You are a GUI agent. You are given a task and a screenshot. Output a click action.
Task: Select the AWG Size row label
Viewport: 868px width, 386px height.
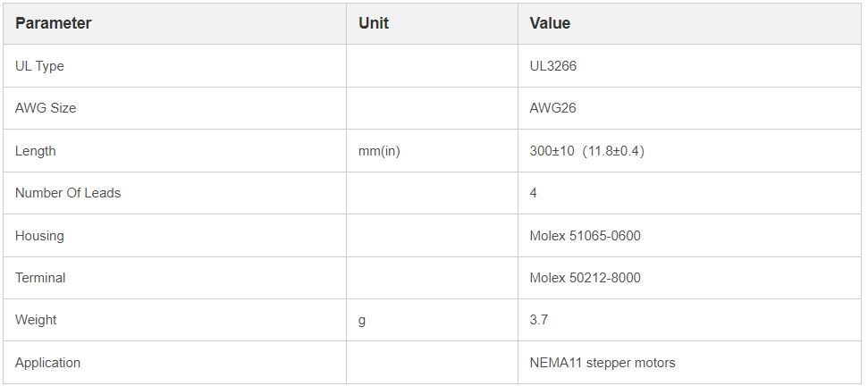coord(46,108)
